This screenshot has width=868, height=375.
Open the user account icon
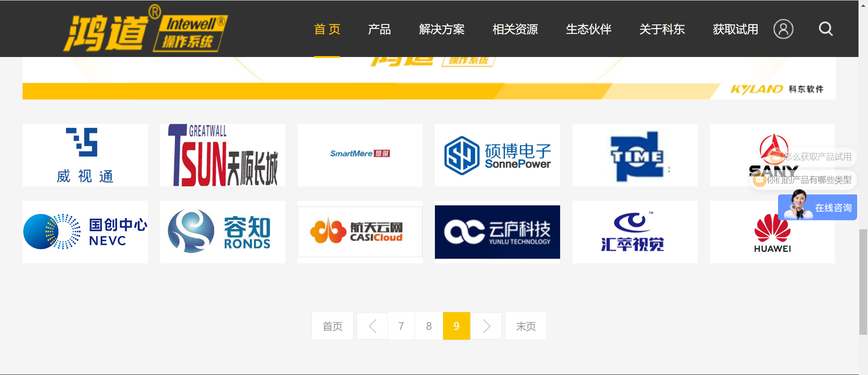(783, 29)
